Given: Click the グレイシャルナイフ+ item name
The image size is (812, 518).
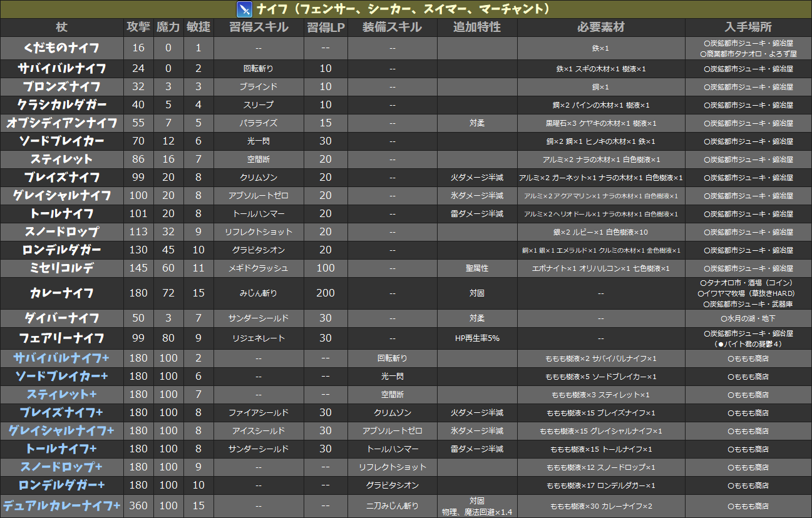Looking at the screenshot, I should click(62, 431).
